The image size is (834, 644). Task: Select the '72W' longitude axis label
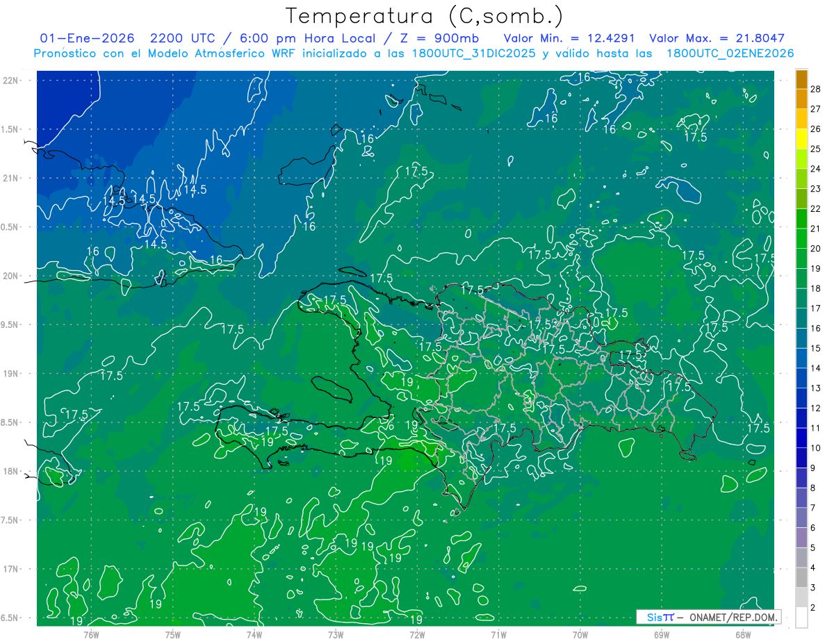click(417, 634)
